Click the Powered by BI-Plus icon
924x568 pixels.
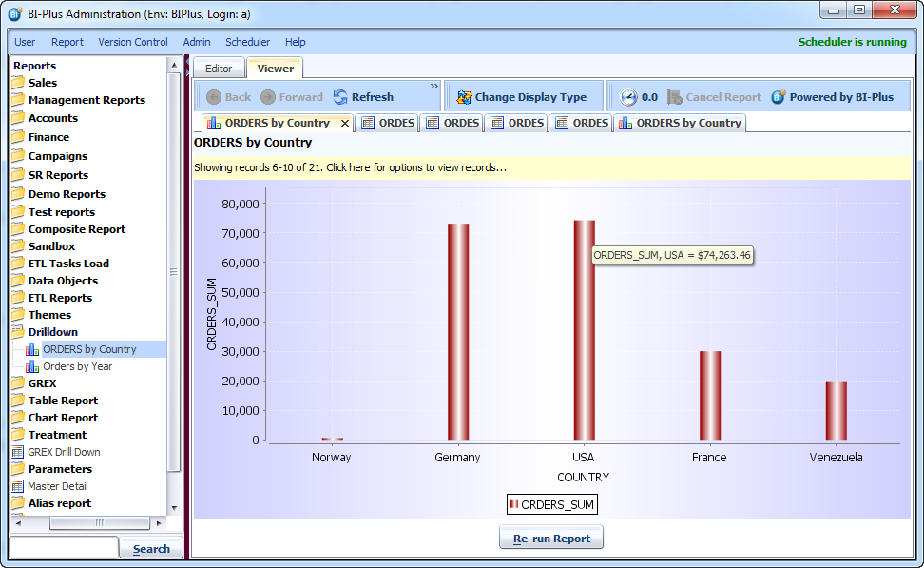tap(779, 97)
